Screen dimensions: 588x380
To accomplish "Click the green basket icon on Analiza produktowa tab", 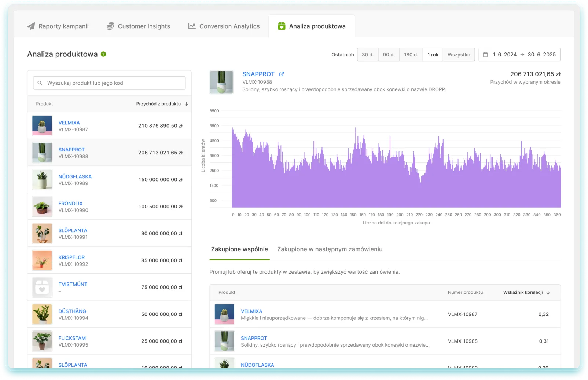I will point(281,26).
